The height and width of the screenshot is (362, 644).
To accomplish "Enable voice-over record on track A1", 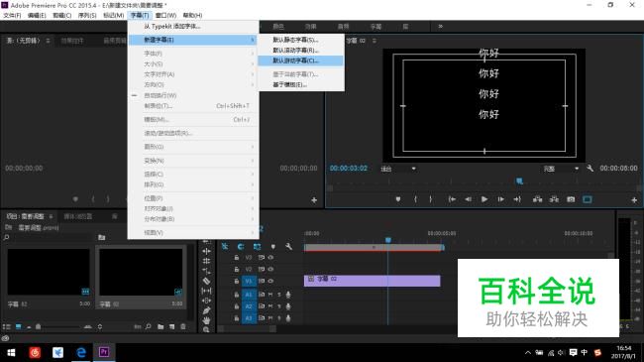I will [288, 295].
